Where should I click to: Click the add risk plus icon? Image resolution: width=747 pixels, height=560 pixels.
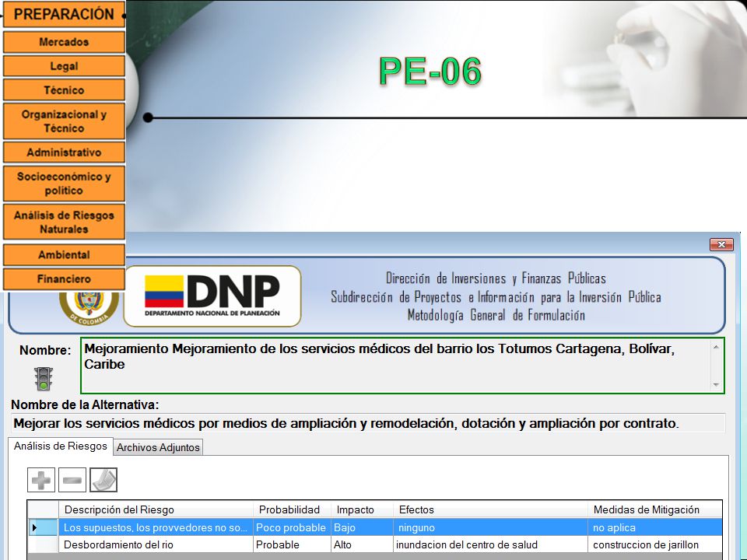point(41,480)
